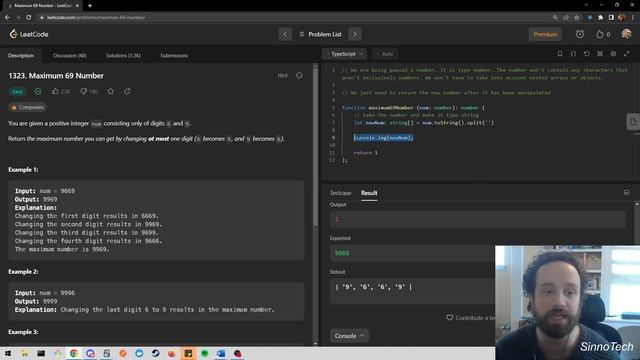Click the browser back arrow
The width and height of the screenshot is (640, 360).
7,18
